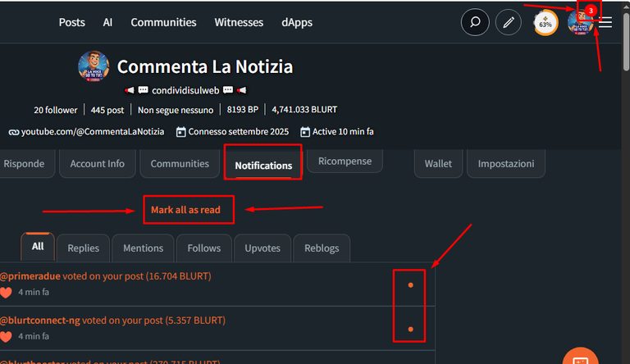Open the Impostazioni tab
The height and width of the screenshot is (364, 630).
coord(506,163)
